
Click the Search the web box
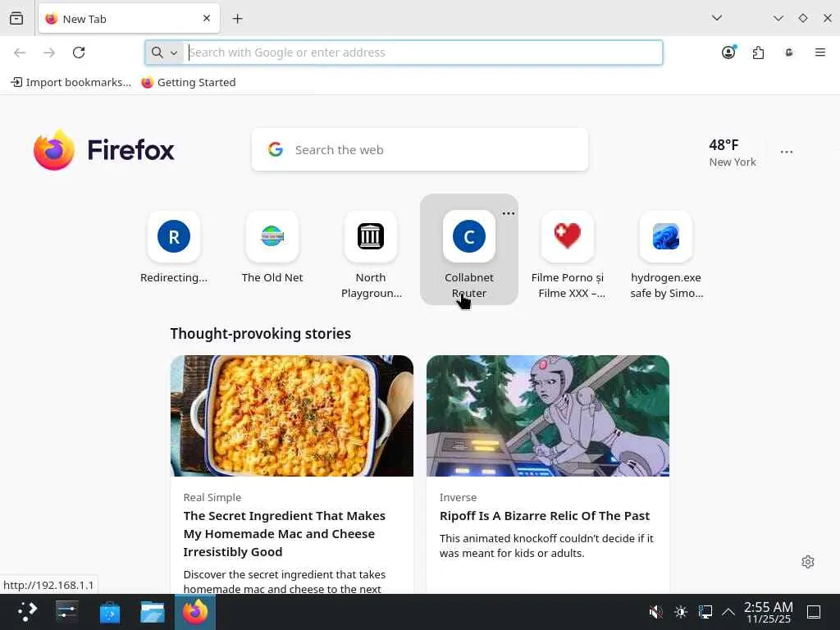point(420,149)
